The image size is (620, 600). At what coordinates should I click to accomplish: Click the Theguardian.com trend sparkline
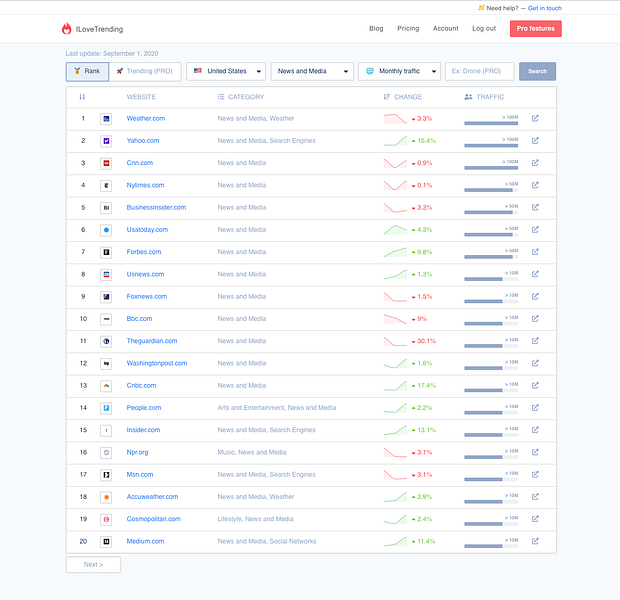click(395, 341)
